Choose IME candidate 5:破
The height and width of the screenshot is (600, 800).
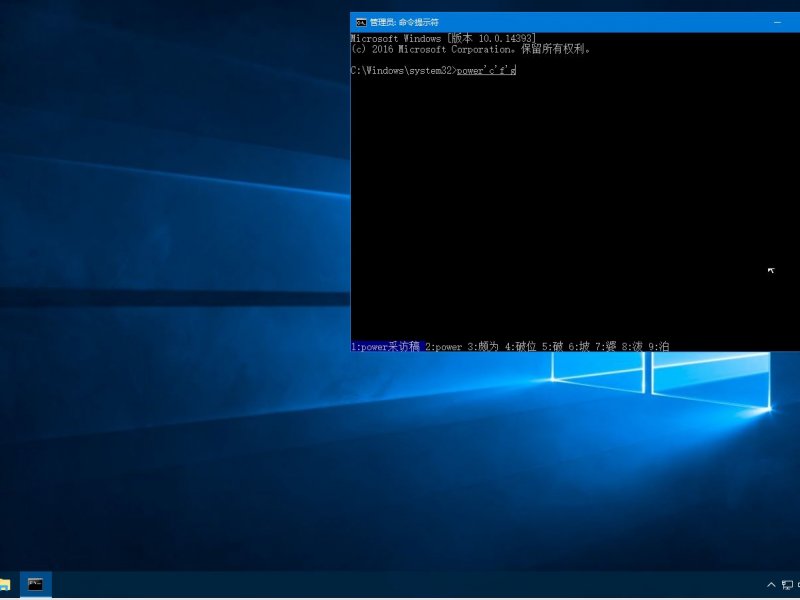553,347
